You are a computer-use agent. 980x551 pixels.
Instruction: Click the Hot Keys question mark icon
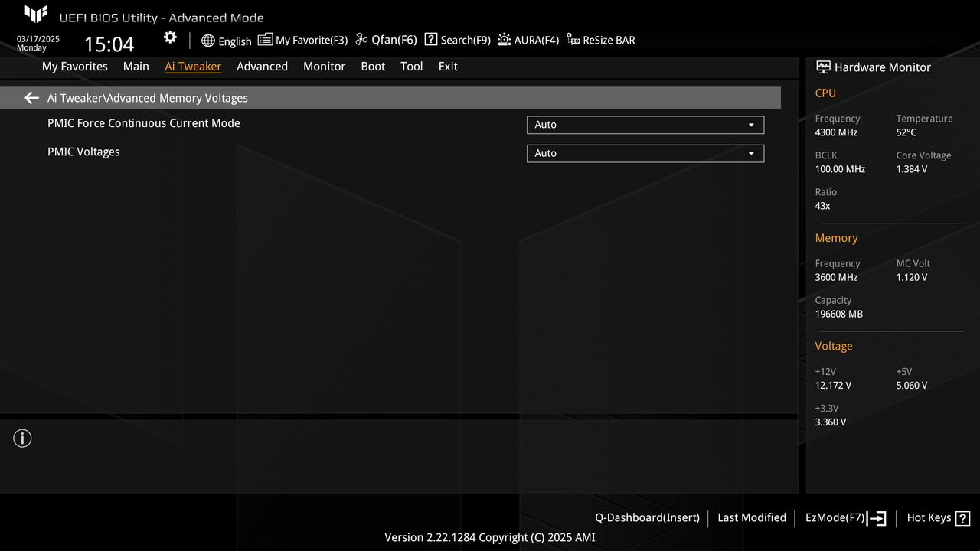(963, 518)
